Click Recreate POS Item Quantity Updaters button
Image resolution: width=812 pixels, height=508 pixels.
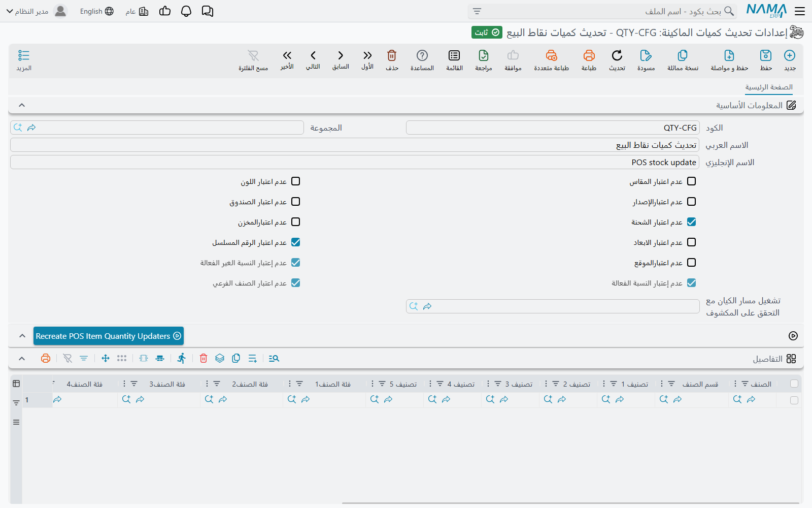109,336
